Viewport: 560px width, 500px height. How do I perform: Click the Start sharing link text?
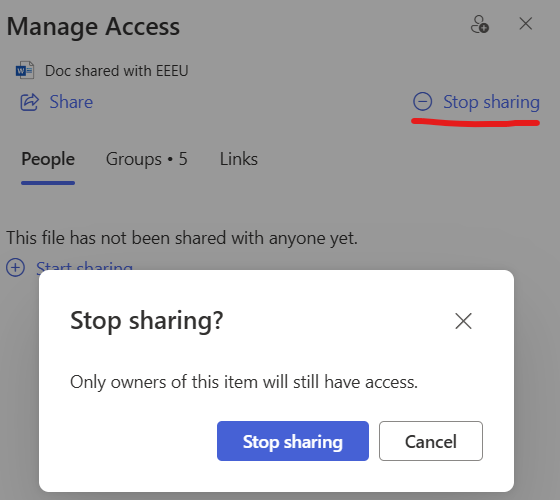click(84, 266)
